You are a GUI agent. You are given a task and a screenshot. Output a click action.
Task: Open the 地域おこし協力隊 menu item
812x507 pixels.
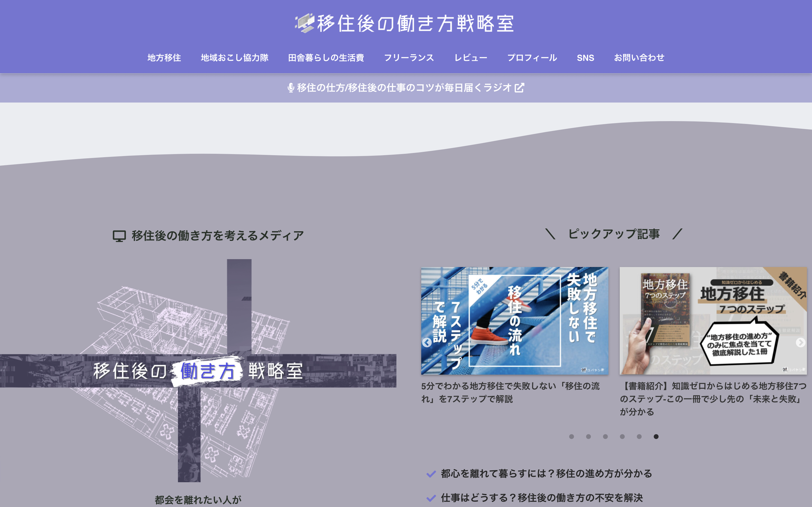pyautogui.click(x=235, y=58)
